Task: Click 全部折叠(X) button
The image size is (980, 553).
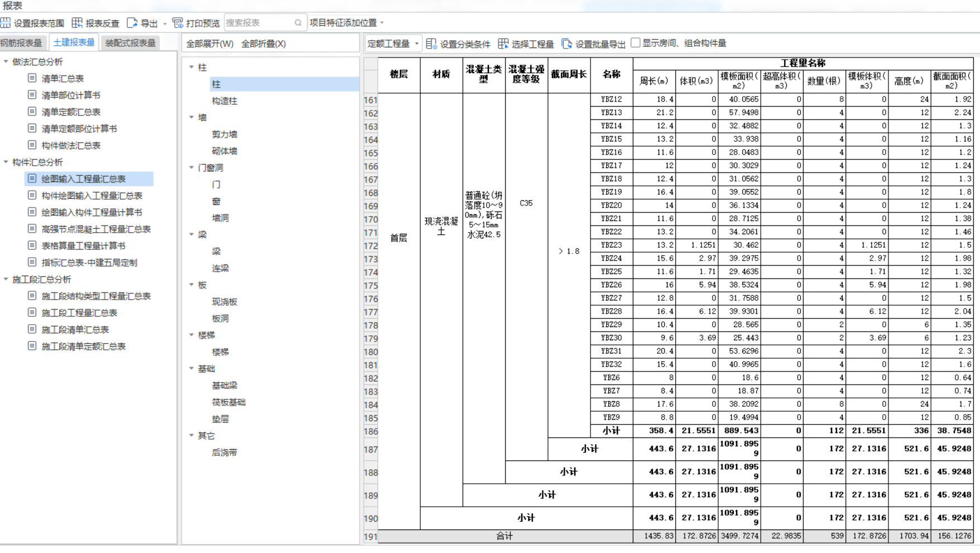Action: tap(263, 44)
